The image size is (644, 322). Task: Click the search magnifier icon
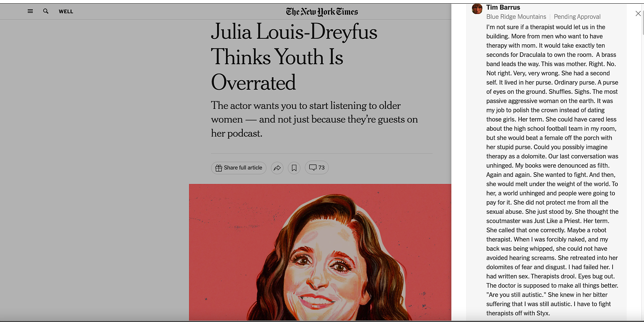point(46,11)
